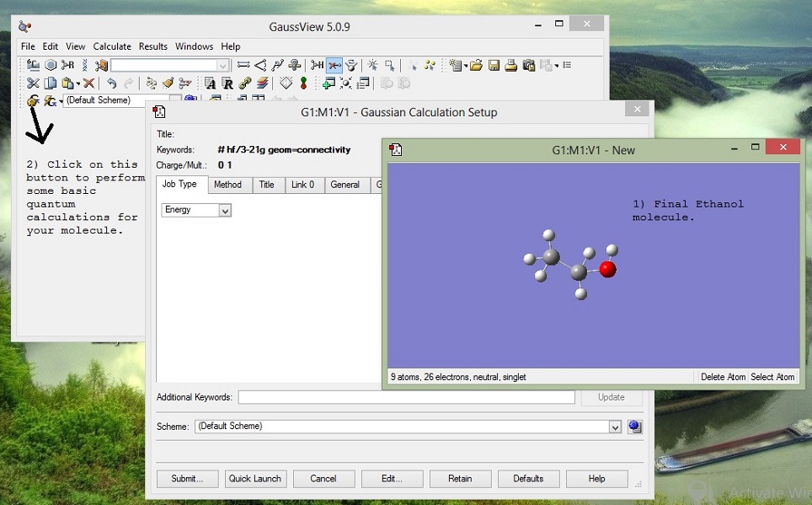Click the Quick Launch button in the dialog
This screenshot has width=812, height=505.
(254, 479)
